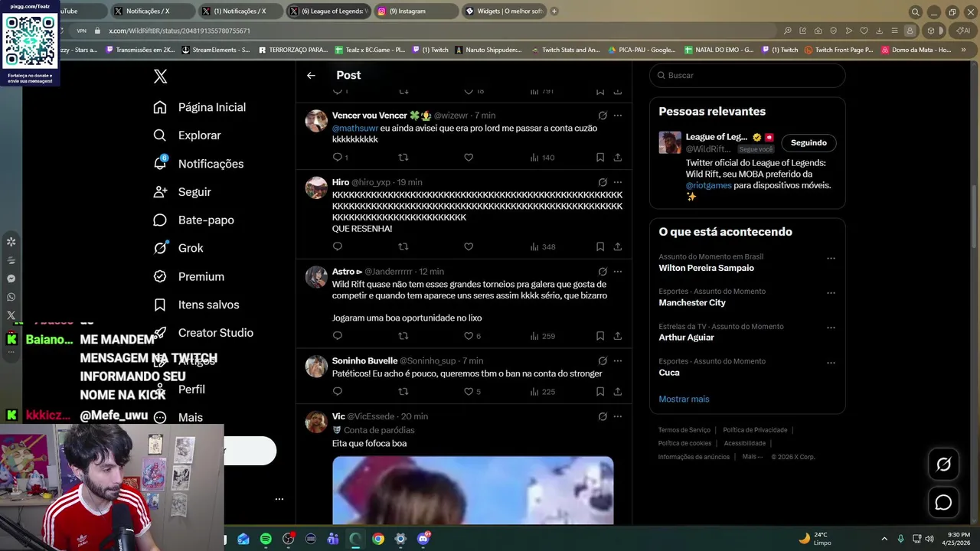Open Discord from the taskbar
This screenshot has width=980, height=551.
coord(423,539)
